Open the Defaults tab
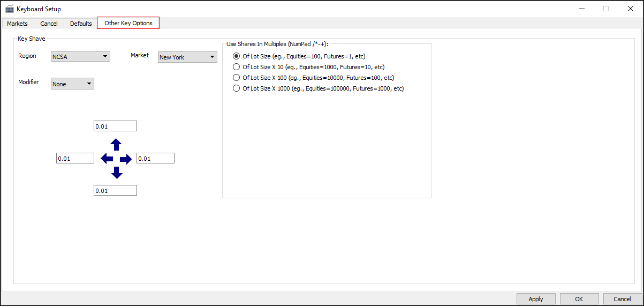The width and height of the screenshot is (644, 306). coord(81,24)
